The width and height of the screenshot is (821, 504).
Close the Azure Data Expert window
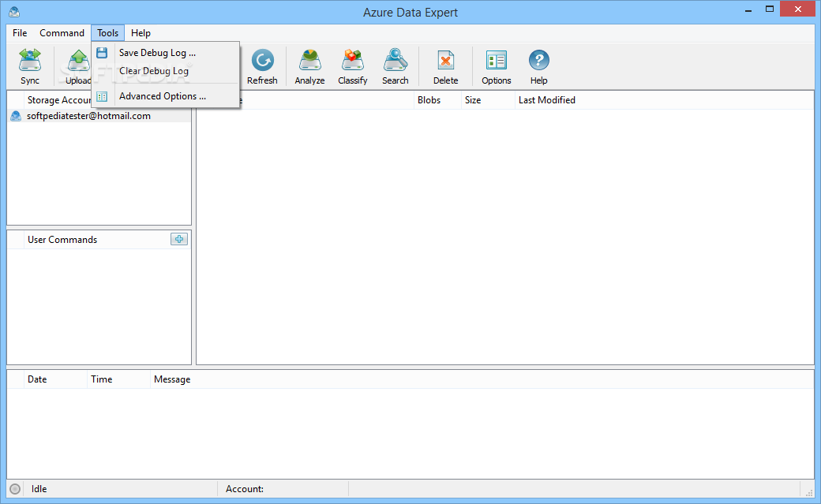click(798, 9)
